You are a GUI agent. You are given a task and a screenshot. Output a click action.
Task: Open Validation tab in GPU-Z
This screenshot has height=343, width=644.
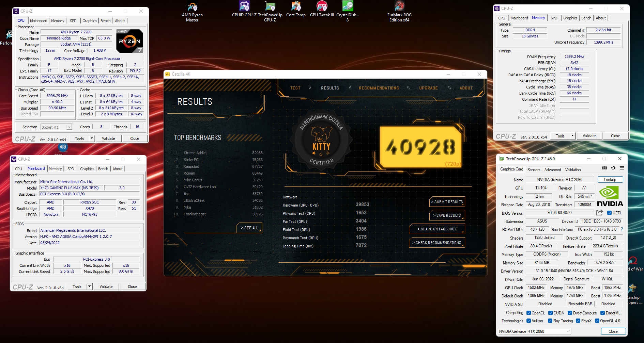click(x=573, y=170)
